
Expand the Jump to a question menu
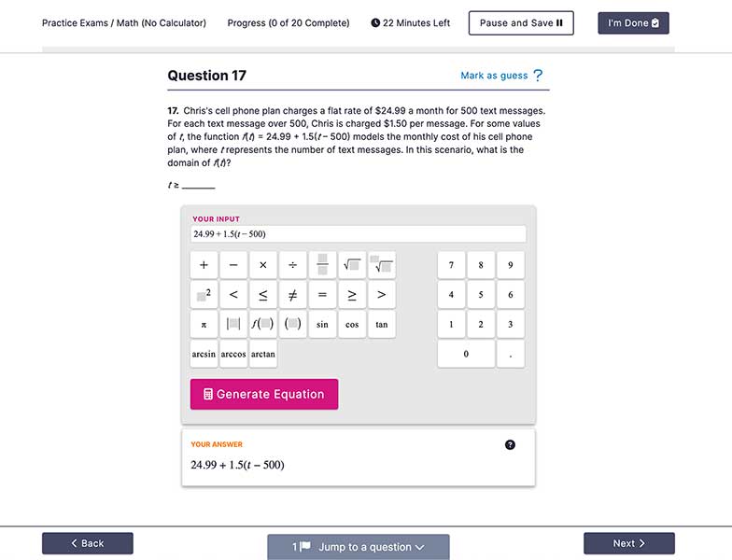tap(359, 547)
